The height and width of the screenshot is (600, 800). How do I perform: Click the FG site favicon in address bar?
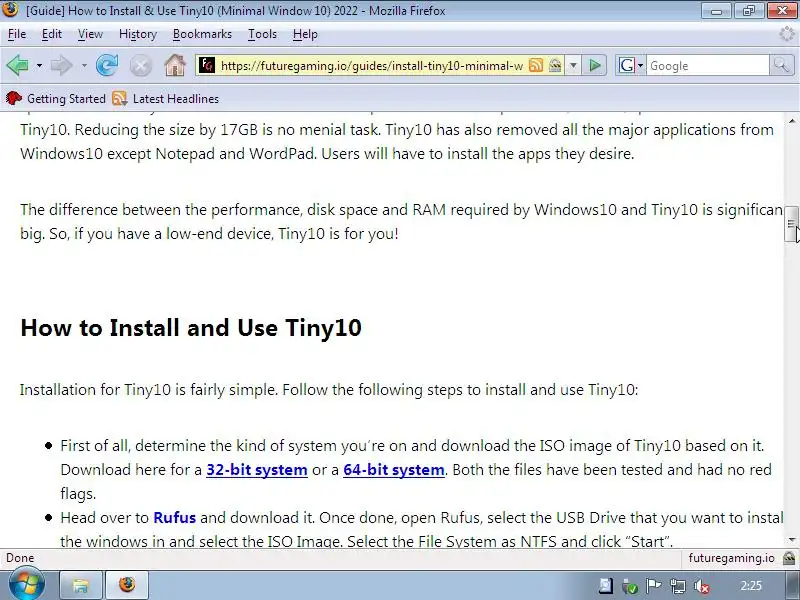click(x=207, y=65)
